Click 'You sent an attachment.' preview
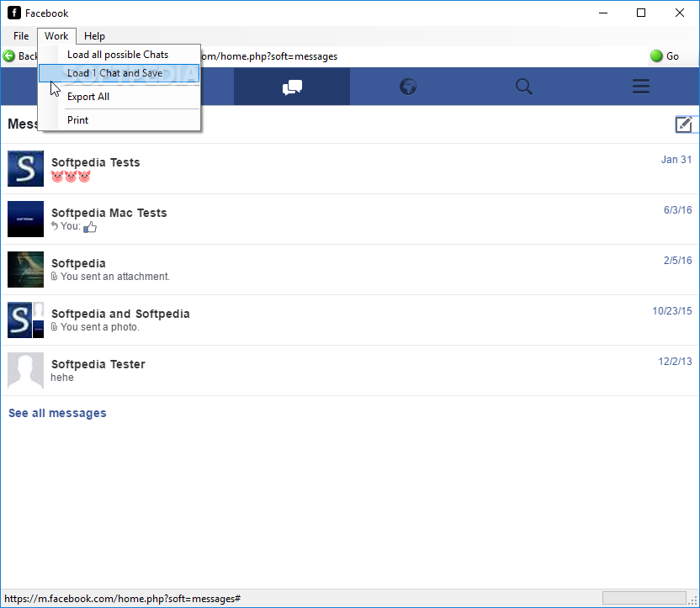Image resolution: width=700 pixels, height=608 pixels. 114,277
